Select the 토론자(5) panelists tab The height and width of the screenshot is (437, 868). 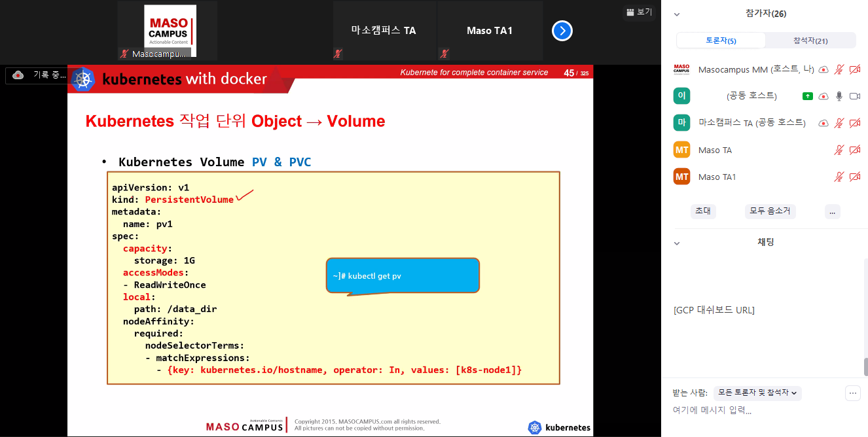coord(721,41)
